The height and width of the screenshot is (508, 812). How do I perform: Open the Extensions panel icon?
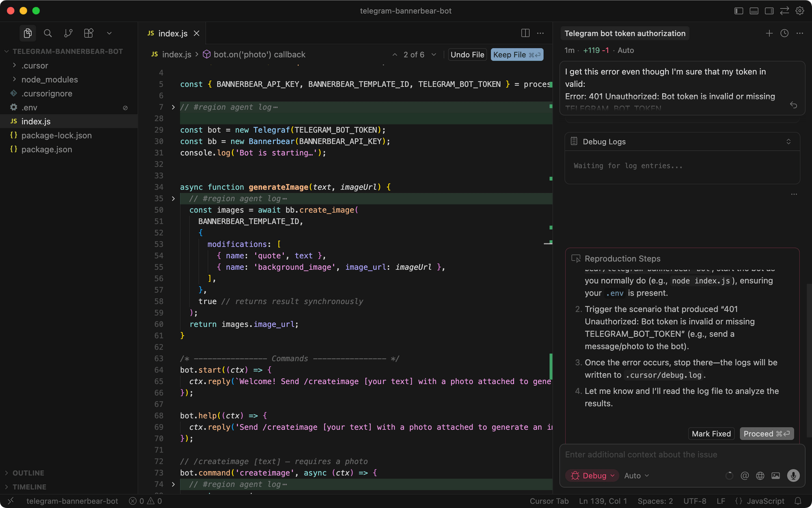[x=89, y=33]
